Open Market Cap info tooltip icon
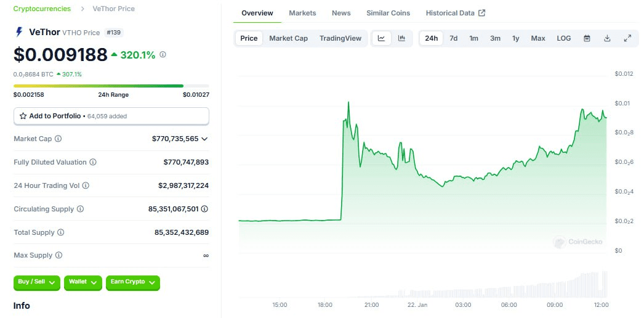The width and height of the screenshot is (644, 318). [x=58, y=139]
